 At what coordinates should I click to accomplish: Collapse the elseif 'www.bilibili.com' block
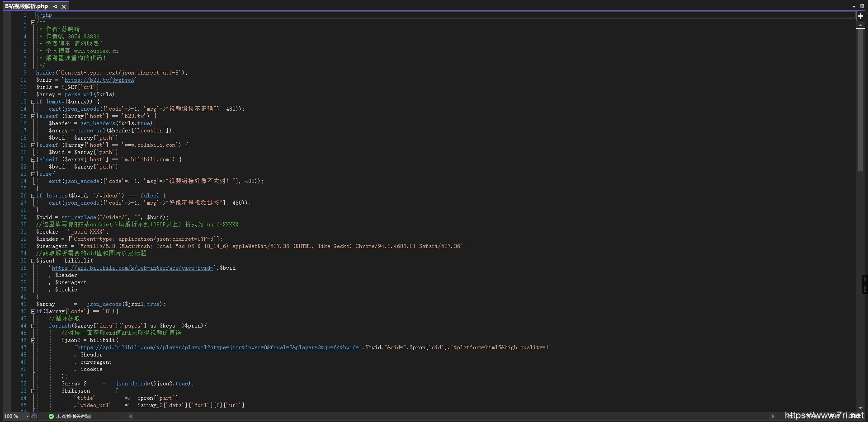click(33, 145)
